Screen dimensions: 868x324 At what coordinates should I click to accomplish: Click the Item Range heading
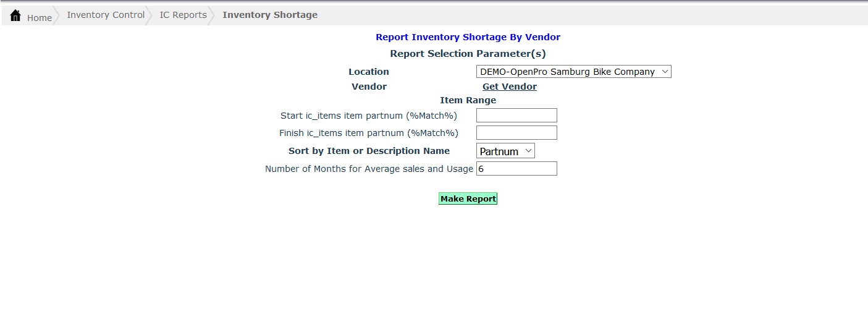pos(468,100)
